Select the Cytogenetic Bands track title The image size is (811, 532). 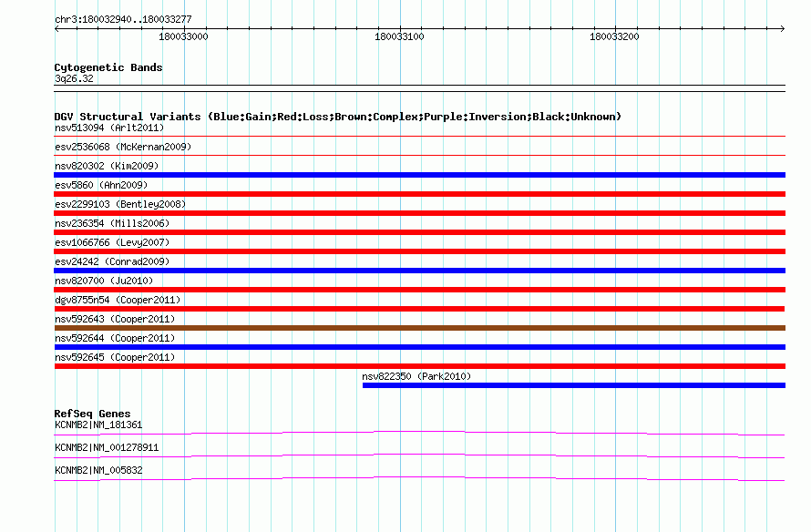point(108,67)
